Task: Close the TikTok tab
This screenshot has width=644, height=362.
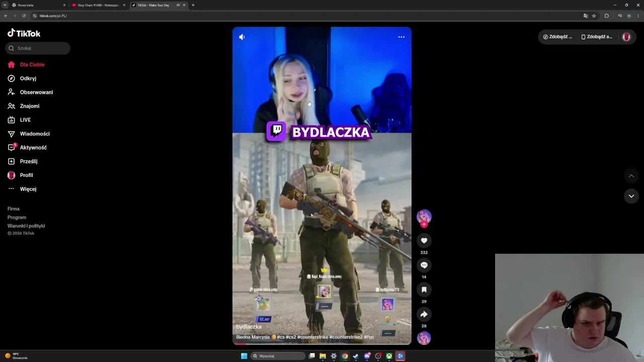Action: [184, 5]
